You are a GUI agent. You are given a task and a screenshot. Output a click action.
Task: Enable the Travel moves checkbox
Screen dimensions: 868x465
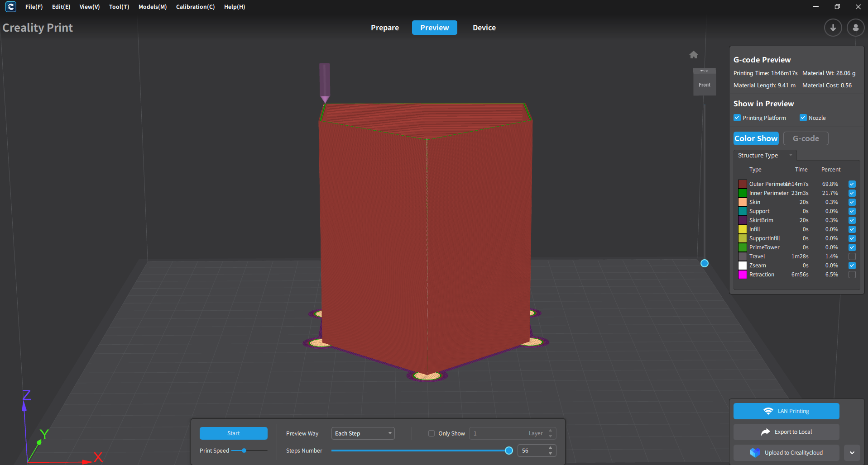click(852, 256)
